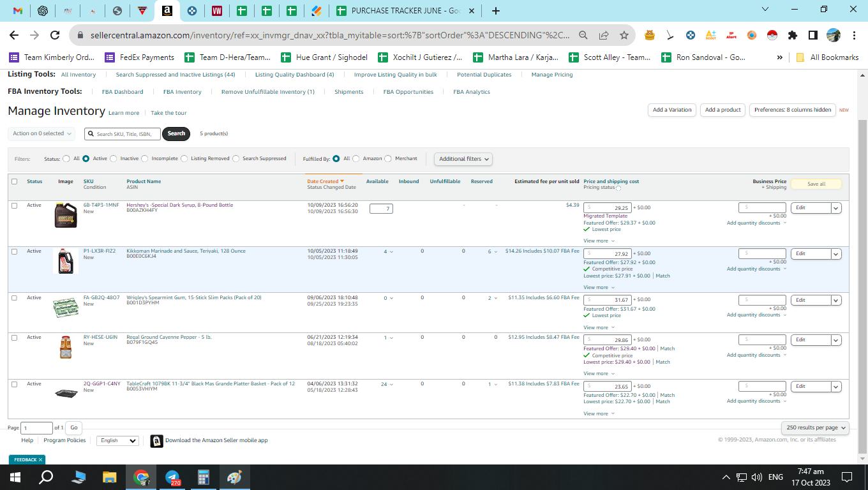The image size is (868, 490).
Task: Open Manage Pricing in Listing Tools
Action: (x=552, y=75)
